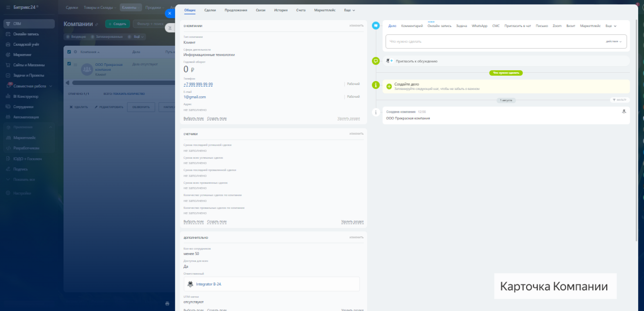
Task: Toggle the Входящие counter filter
Action: pyautogui.click(x=77, y=37)
